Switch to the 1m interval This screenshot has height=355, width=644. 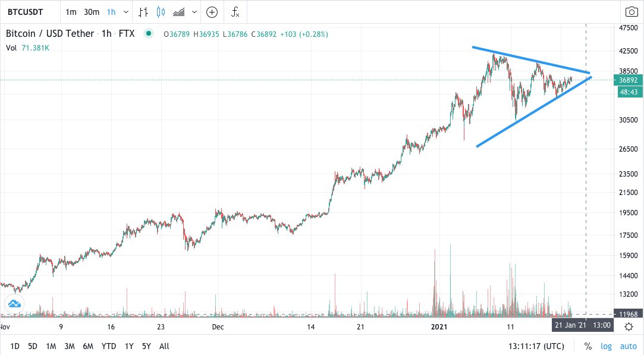tap(71, 11)
